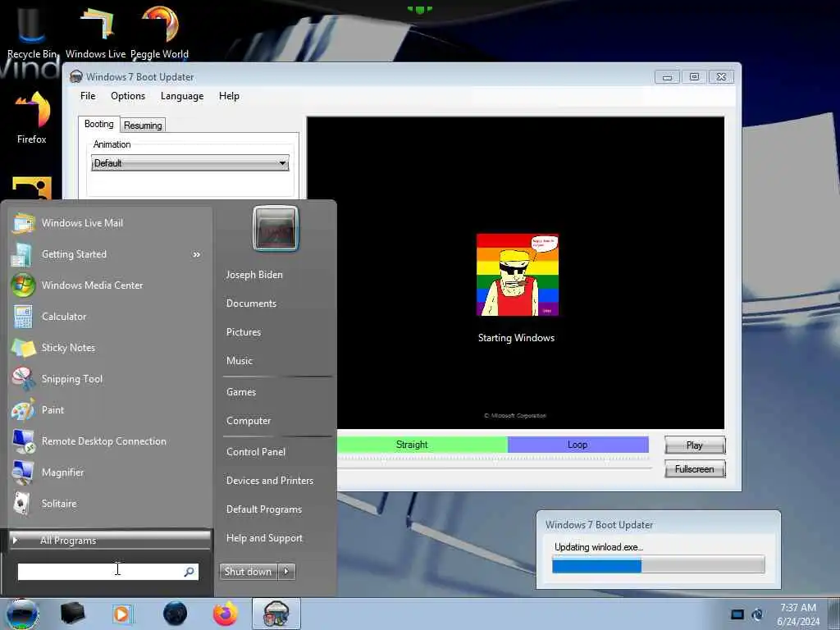Click the Updating winload.exe progress bar
The width and height of the screenshot is (840, 630).
pyautogui.click(x=659, y=564)
